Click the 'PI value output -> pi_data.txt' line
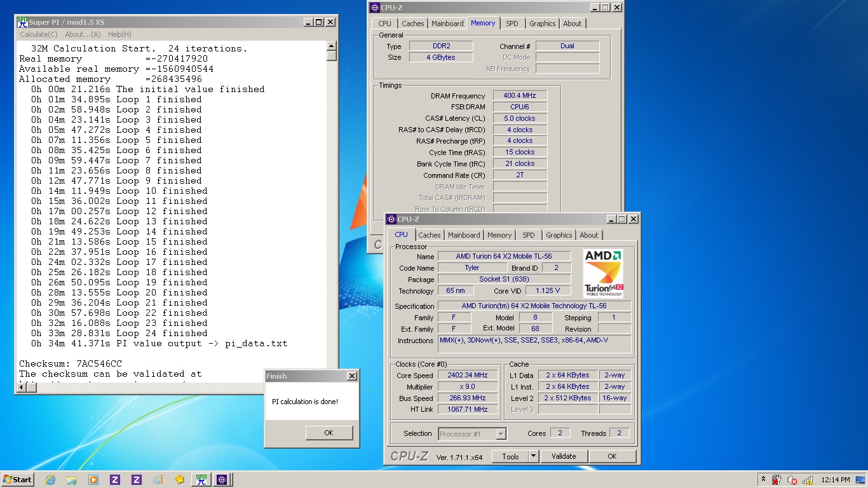 click(159, 343)
